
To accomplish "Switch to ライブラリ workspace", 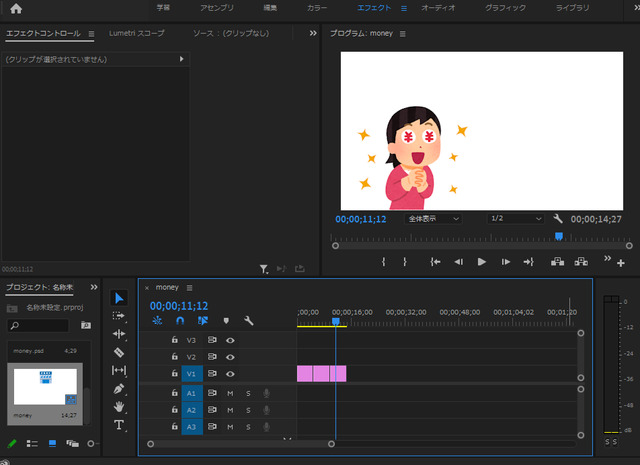I will (x=572, y=8).
